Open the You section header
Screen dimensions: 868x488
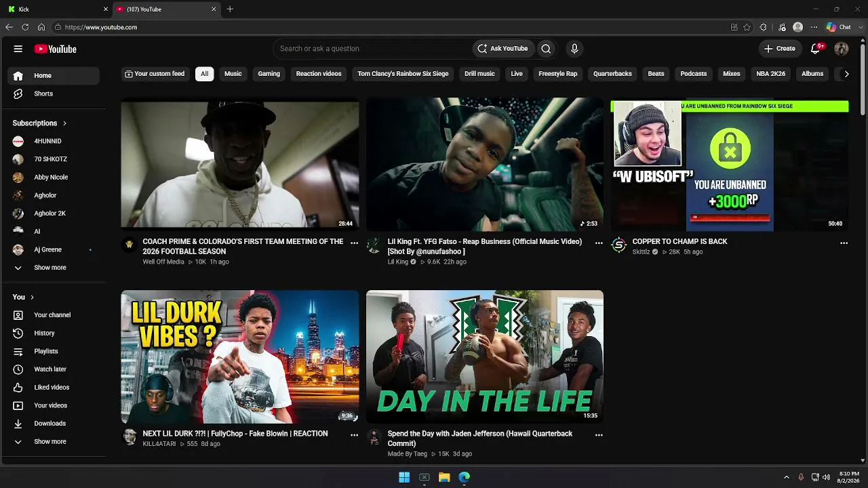point(23,297)
